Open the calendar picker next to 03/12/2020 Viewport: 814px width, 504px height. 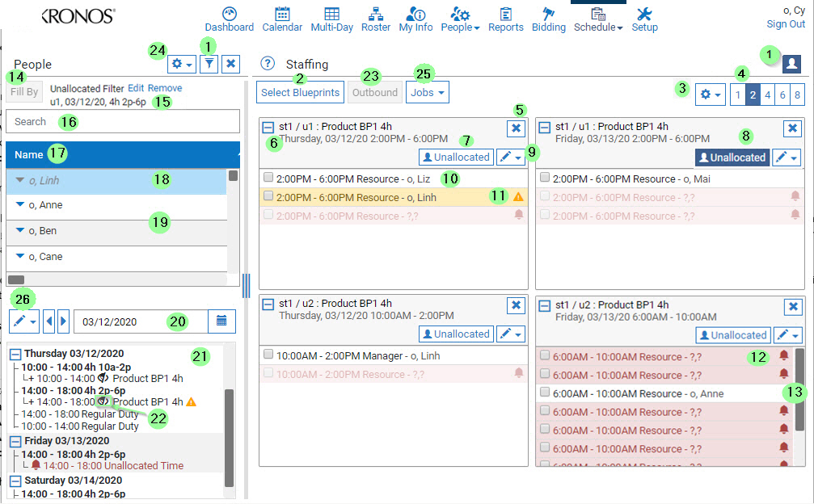(x=222, y=321)
